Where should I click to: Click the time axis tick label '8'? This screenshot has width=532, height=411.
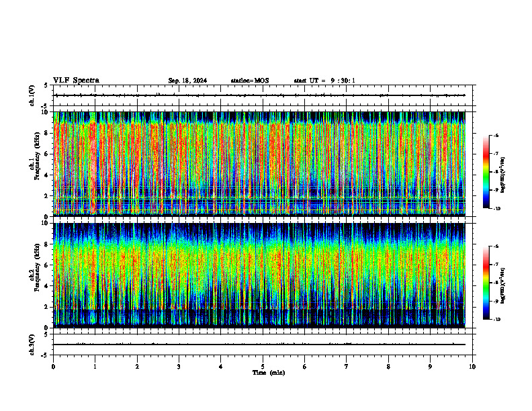pos(388,367)
